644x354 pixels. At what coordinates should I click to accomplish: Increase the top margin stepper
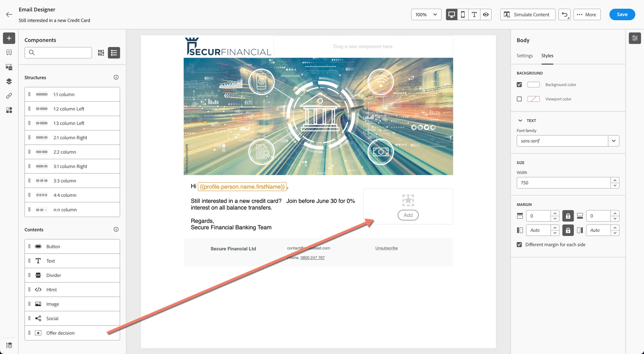coord(555,213)
